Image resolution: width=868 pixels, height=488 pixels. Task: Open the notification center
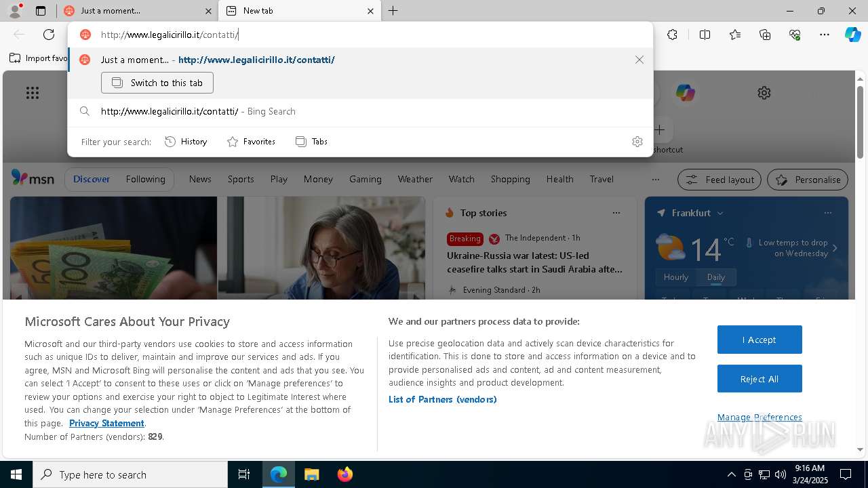coord(846,474)
